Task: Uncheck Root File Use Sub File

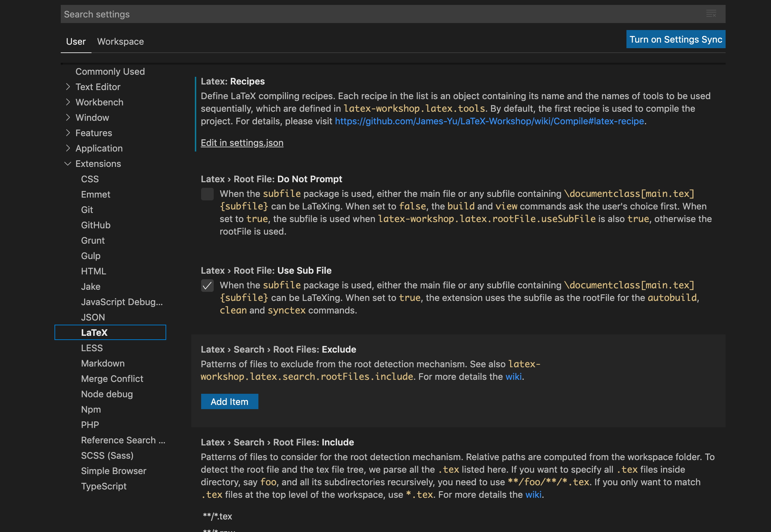Action: [x=207, y=286]
